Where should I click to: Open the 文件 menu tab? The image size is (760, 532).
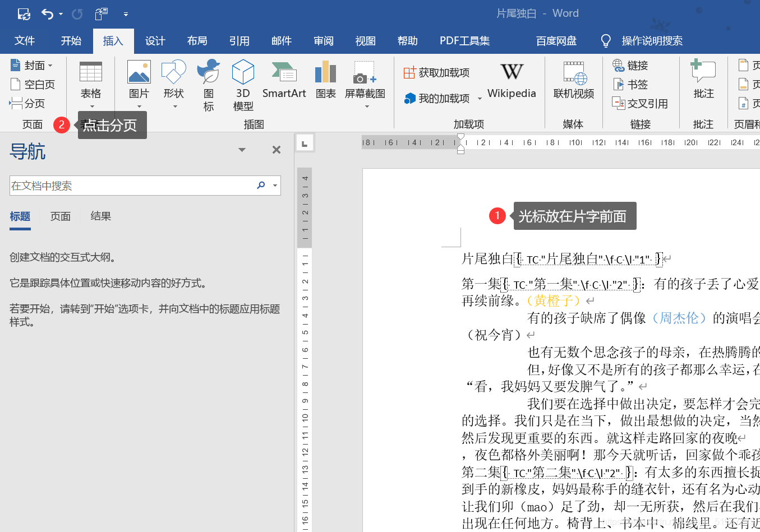tap(25, 41)
